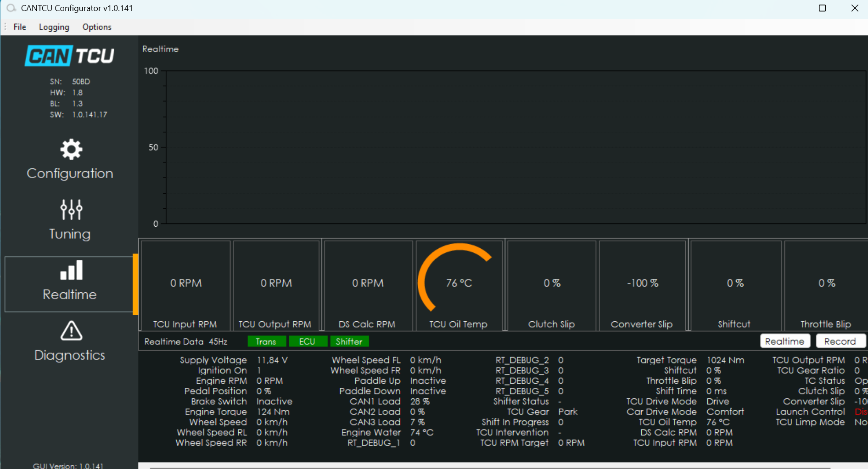Click the green Shifter status indicator
The height and width of the screenshot is (469, 868).
tap(349, 341)
